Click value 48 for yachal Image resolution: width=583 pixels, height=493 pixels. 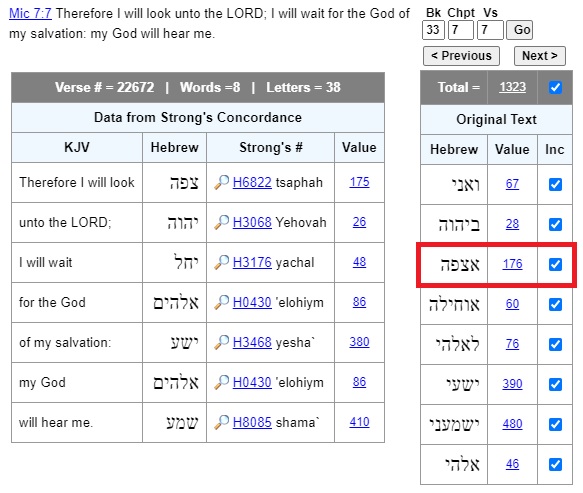click(359, 262)
